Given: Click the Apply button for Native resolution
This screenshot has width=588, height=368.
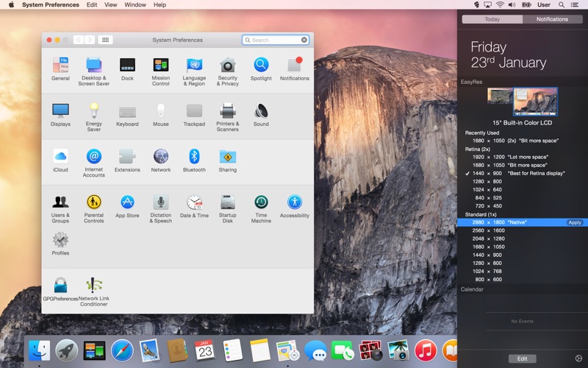Looking at the screenshot, I should tap(574, 222).
